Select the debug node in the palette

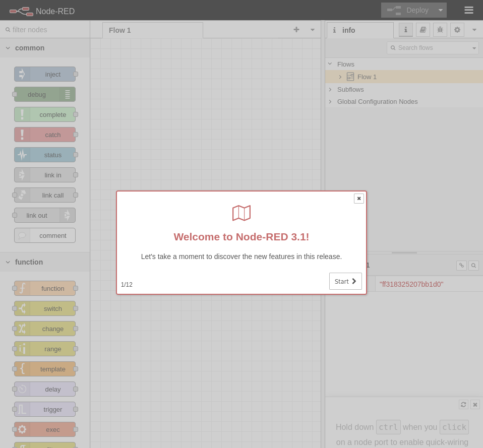point(45,94)
